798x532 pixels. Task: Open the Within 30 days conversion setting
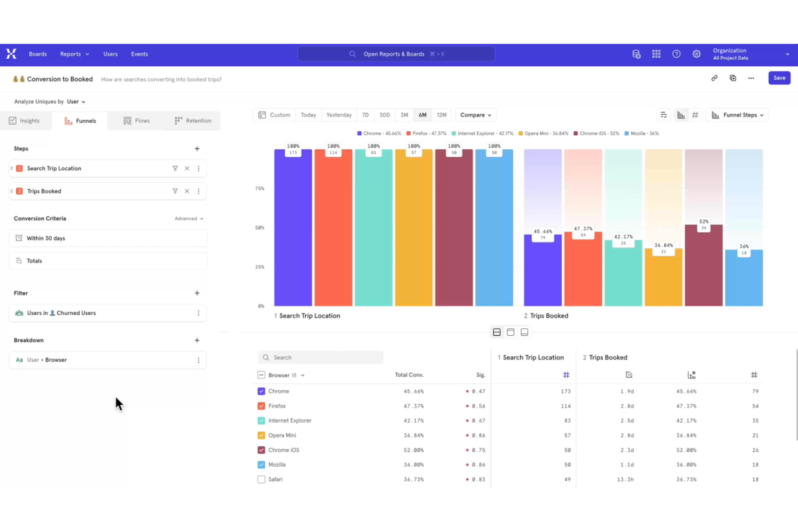tap(107, 238)
